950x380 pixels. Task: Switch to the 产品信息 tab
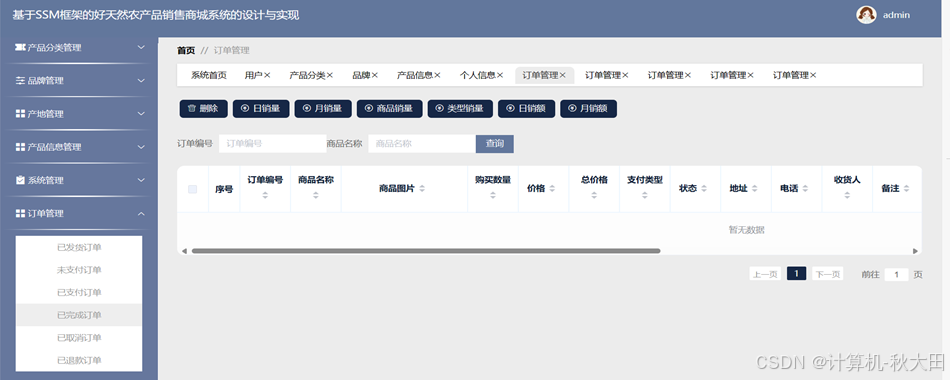point(415,75)
